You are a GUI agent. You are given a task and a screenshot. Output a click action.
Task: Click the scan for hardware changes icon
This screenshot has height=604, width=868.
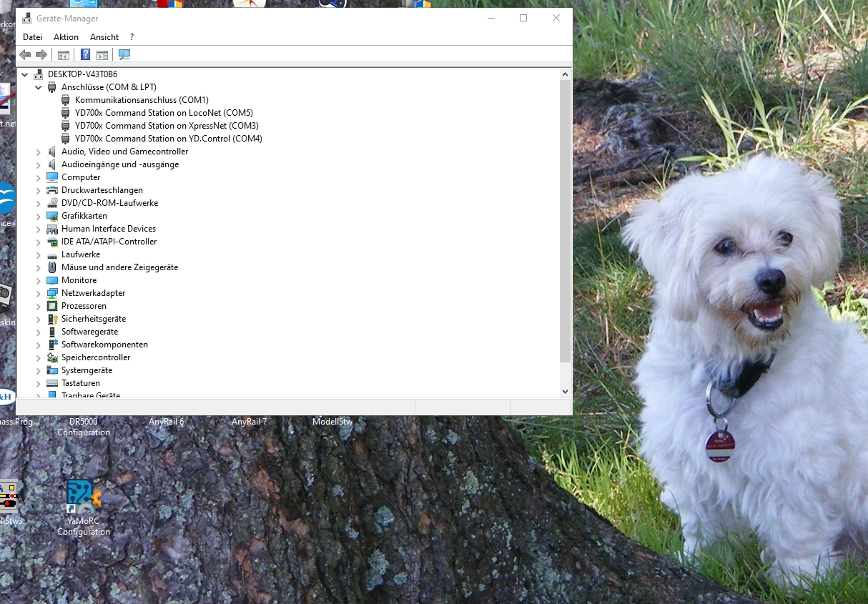point(124,54)
